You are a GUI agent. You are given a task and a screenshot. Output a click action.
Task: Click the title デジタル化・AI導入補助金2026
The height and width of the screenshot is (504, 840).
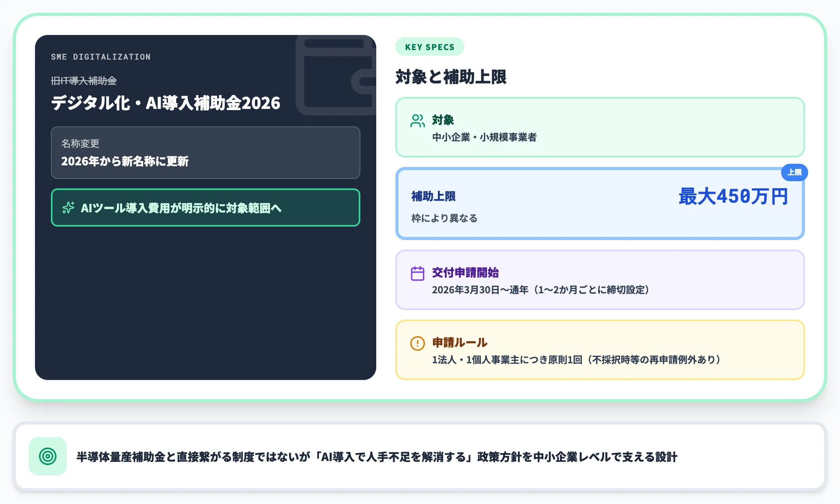pyautogui.click(x=166, y=103)
